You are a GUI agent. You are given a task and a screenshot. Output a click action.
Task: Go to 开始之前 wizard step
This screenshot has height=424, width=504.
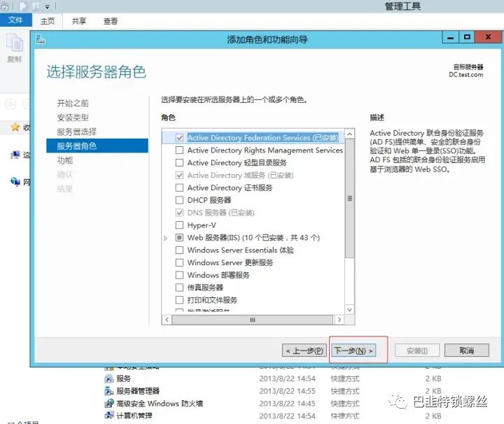(73, 103)
